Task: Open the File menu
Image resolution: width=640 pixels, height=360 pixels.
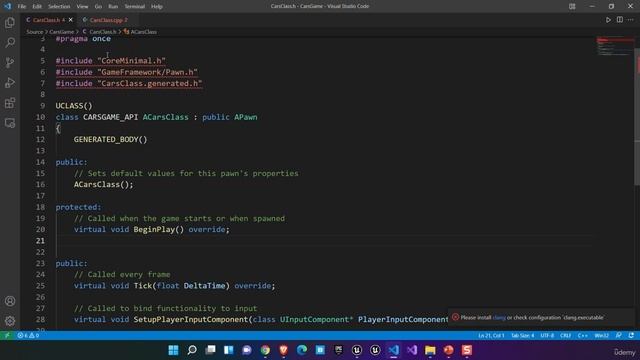Action: [x=22, y=7]
